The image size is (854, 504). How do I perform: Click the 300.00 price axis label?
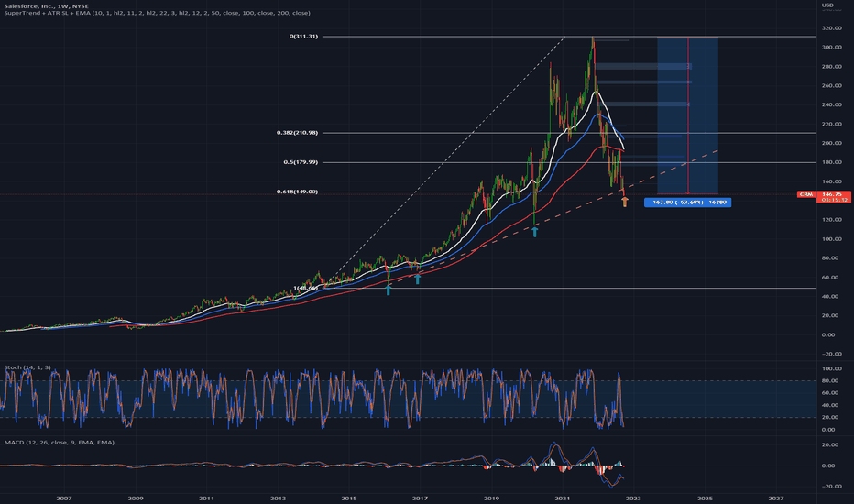pos(832,48)
